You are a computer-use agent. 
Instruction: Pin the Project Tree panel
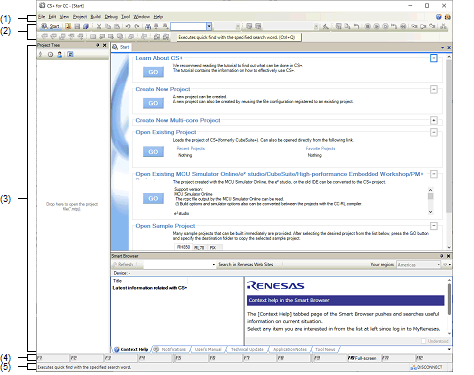(98, 45)
